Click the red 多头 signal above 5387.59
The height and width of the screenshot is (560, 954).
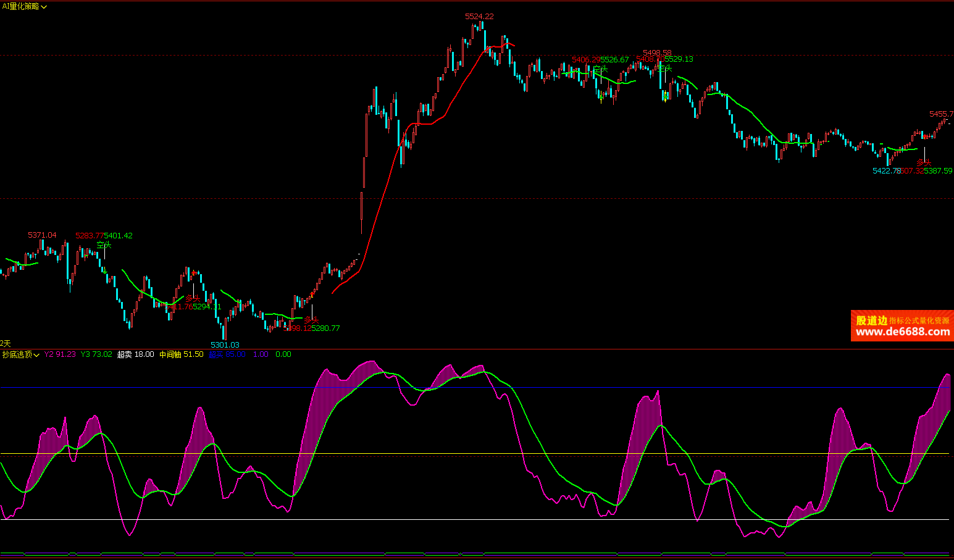(924, 162)
